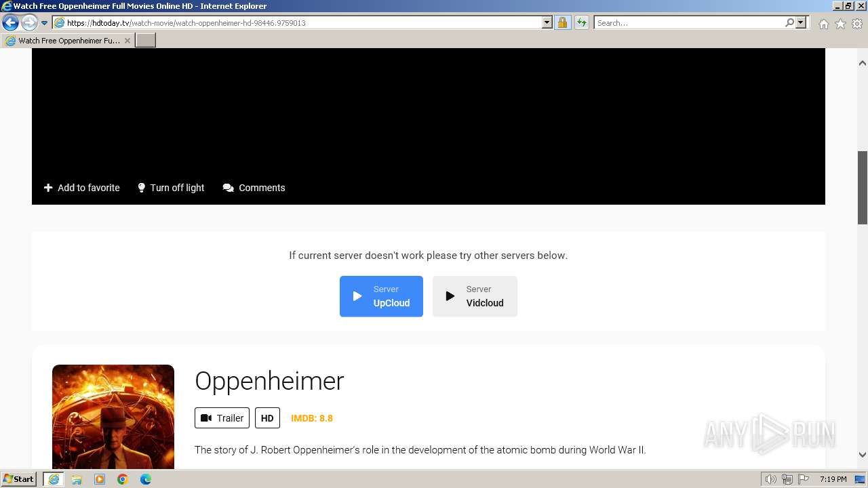Open Favorites star icon
This screenshot has width=868, height=488.
840,24
